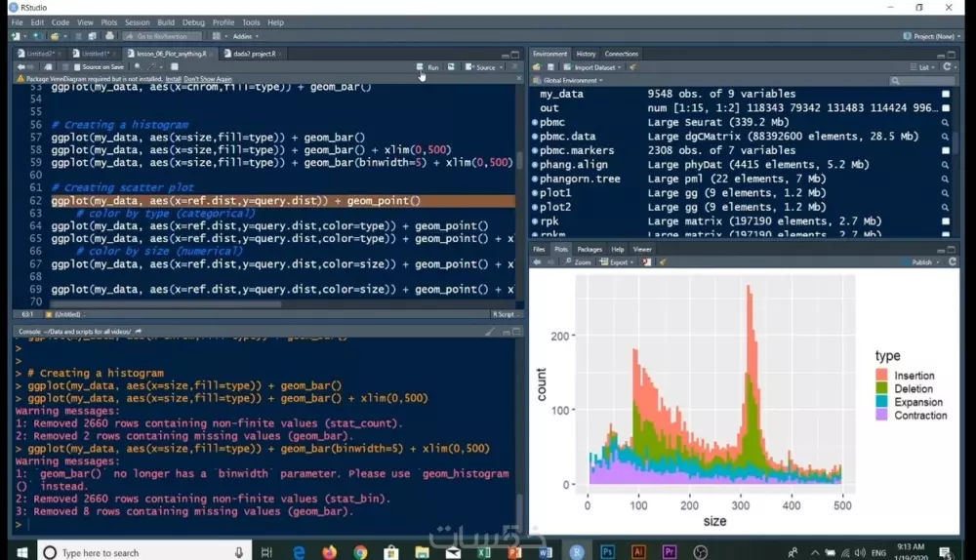Open the Tools menu

[251, 22]
